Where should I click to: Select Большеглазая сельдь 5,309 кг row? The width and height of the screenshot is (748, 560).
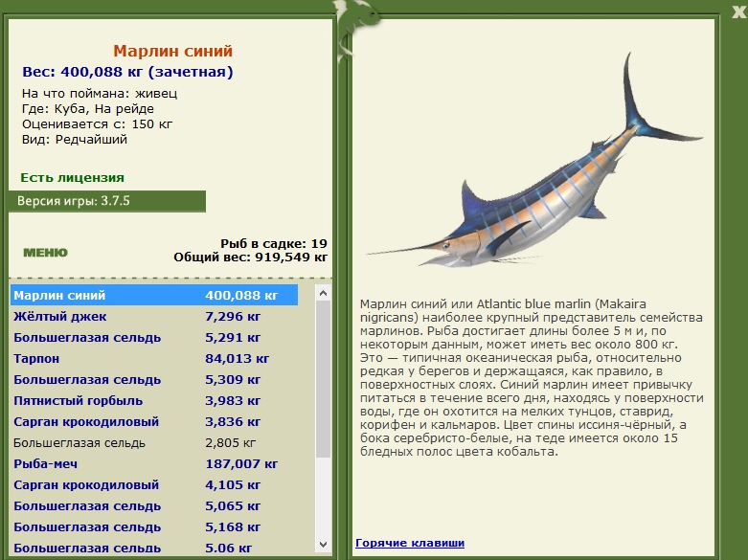coord(154,380)
